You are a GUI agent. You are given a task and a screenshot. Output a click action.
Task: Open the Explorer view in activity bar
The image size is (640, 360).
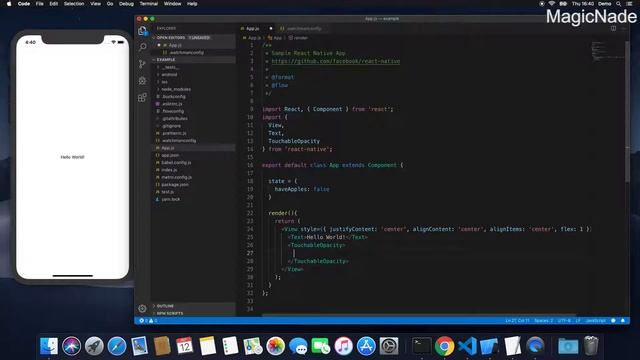click(x=142, y=31)
